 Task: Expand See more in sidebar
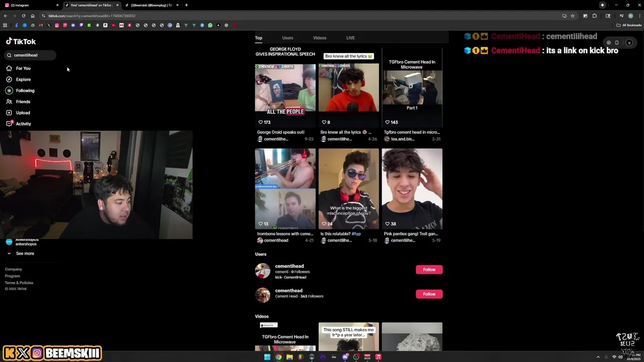20,253
